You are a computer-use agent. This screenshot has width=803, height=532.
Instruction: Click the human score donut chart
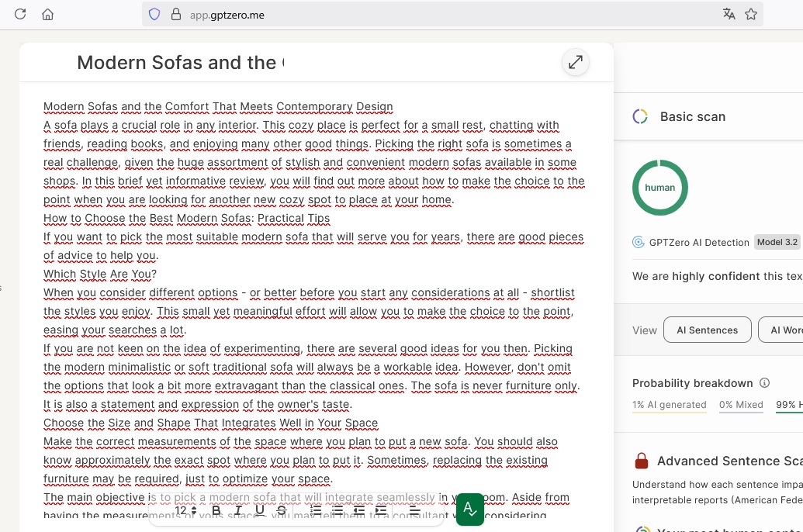coord(659,188)
